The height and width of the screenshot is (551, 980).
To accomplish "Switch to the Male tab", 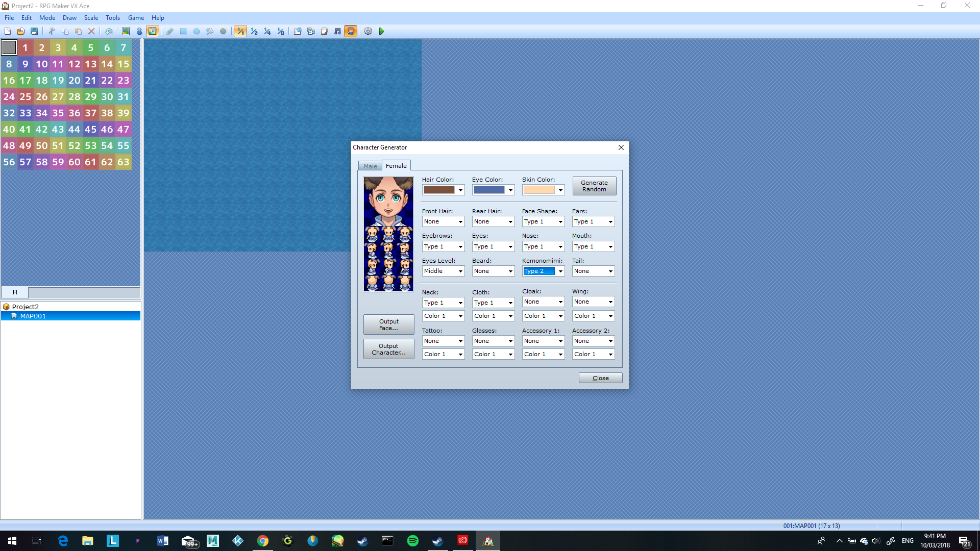I will pyautogui.click(x=371, y=166).
